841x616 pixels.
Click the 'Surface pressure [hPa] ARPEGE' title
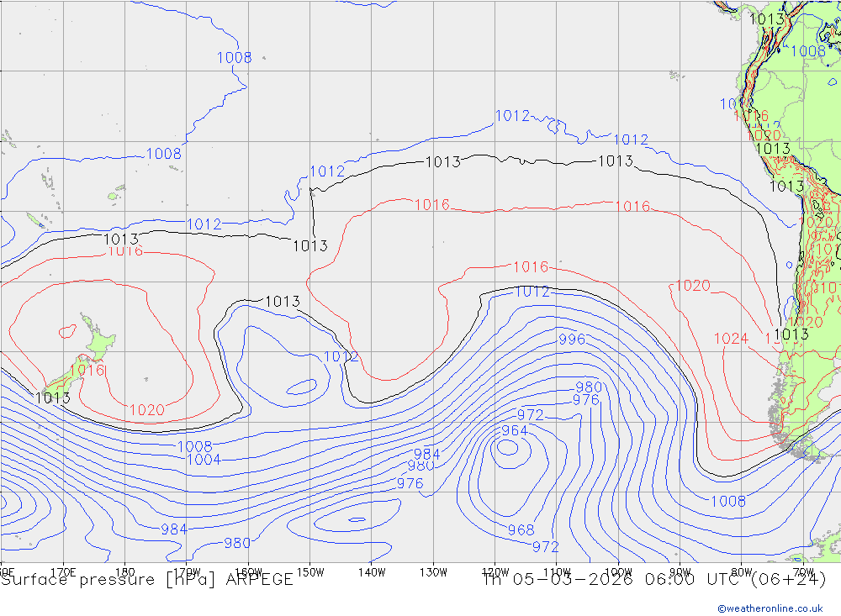pyautogui.click(x=147, y=580)
